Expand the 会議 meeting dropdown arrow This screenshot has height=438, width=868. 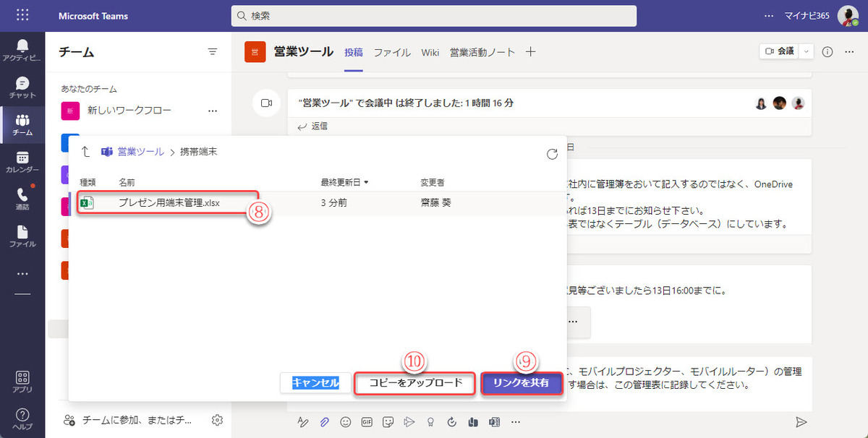[x=807, y=51]
